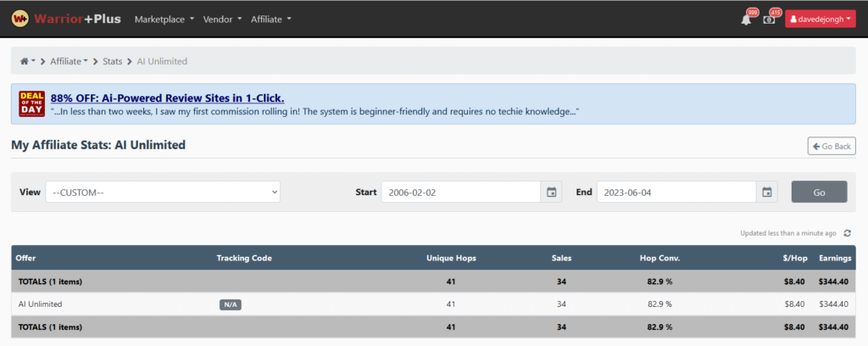868x346 pixels.
Task: Click the Unique Hops column header
Action: tap(451, 258)
